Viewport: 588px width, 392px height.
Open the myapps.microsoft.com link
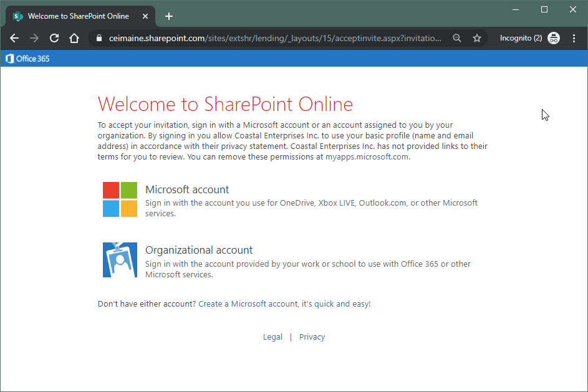click(367, 156)
